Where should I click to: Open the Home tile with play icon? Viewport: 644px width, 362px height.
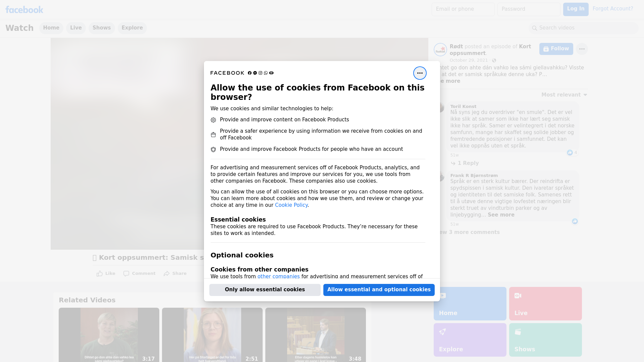[x=470, y=304]
